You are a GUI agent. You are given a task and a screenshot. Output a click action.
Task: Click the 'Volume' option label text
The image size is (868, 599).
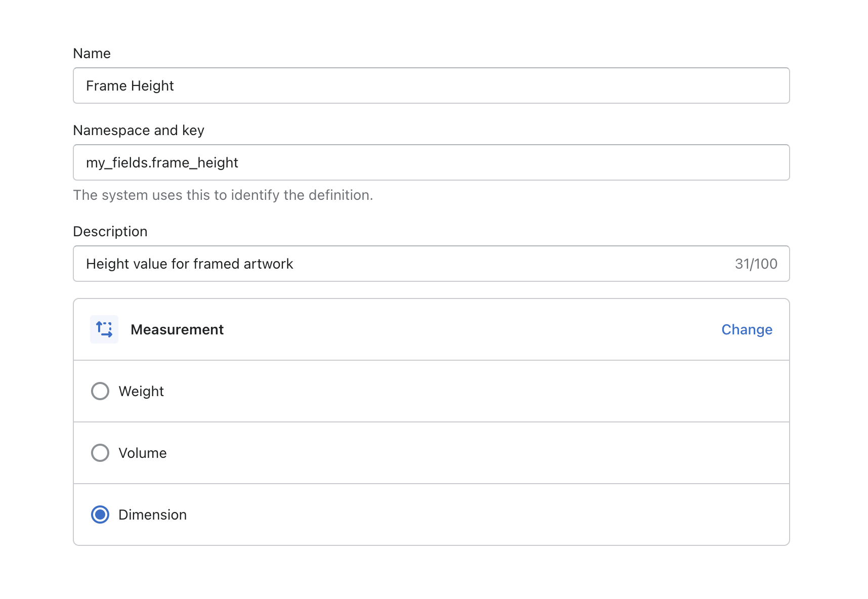point(143,453)
